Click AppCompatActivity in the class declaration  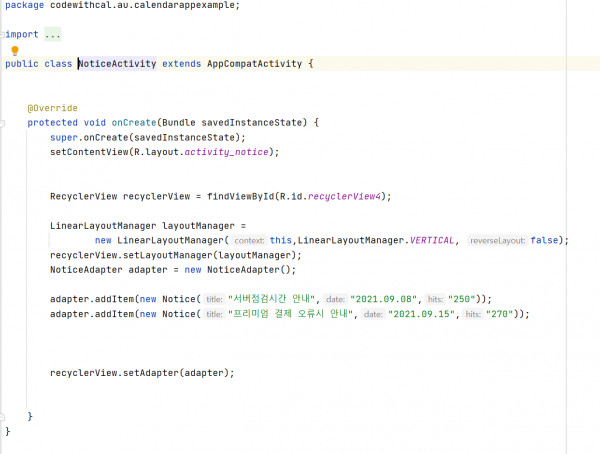coord(254,64)
